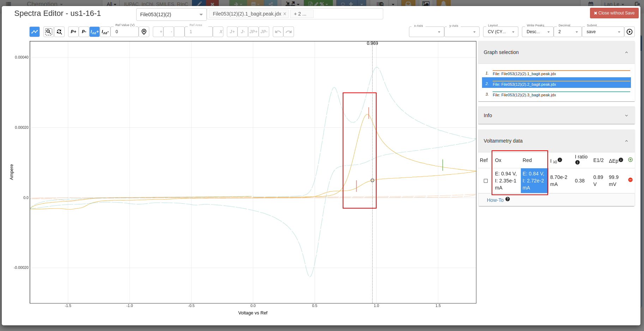644x331 pixels.
Task: Open the Layout dropdown showing CV
Action: click(500, 32)
